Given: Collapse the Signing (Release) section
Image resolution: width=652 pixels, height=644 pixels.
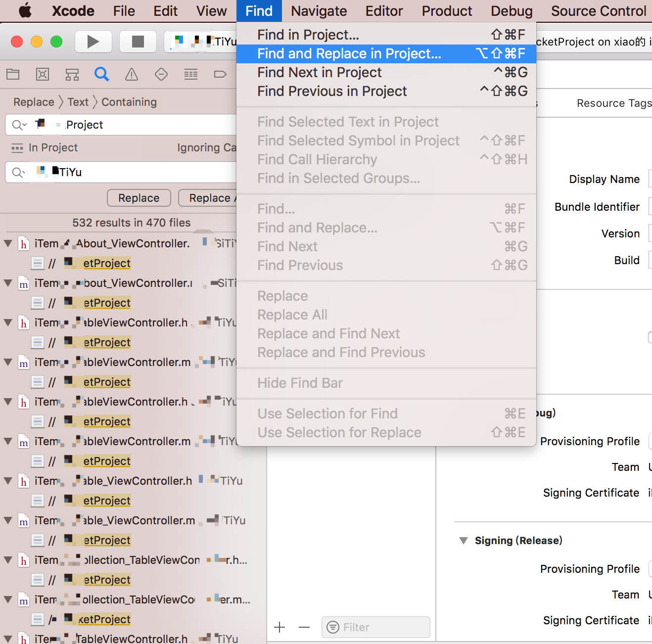Looking at the screenshot, I should (463, 541).
